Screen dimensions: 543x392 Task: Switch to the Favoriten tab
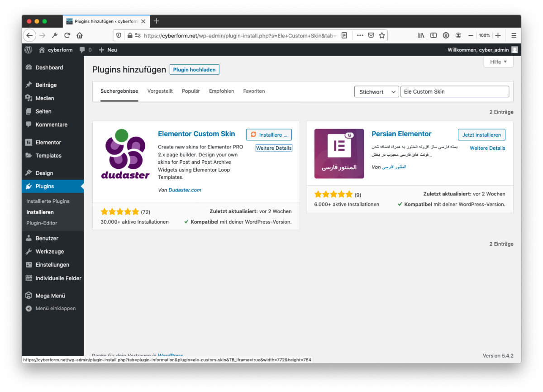254,91
